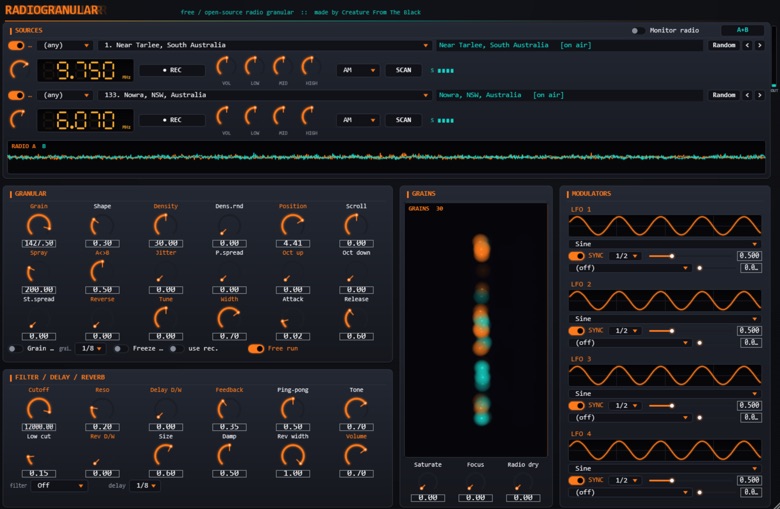Click radio A SCAN button
Screen dimensions: 780x509
pos(403,70)
